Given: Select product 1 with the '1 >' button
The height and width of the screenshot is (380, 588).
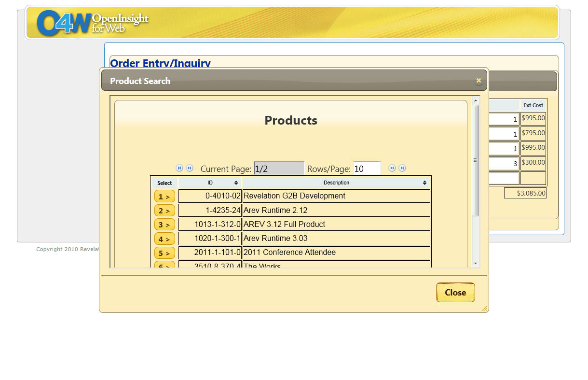Looking at the screenshot, I should pos(164,197).
